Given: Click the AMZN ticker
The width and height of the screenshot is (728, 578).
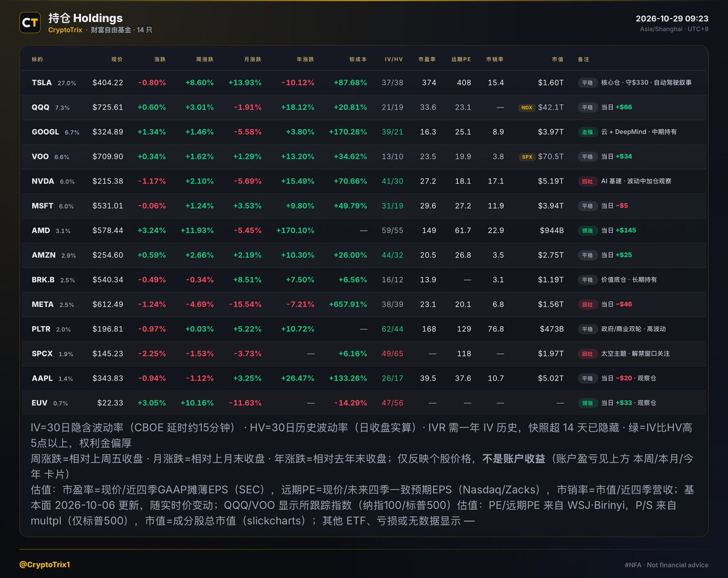Looking at the screenshot, I should click(x=44, y=255).
